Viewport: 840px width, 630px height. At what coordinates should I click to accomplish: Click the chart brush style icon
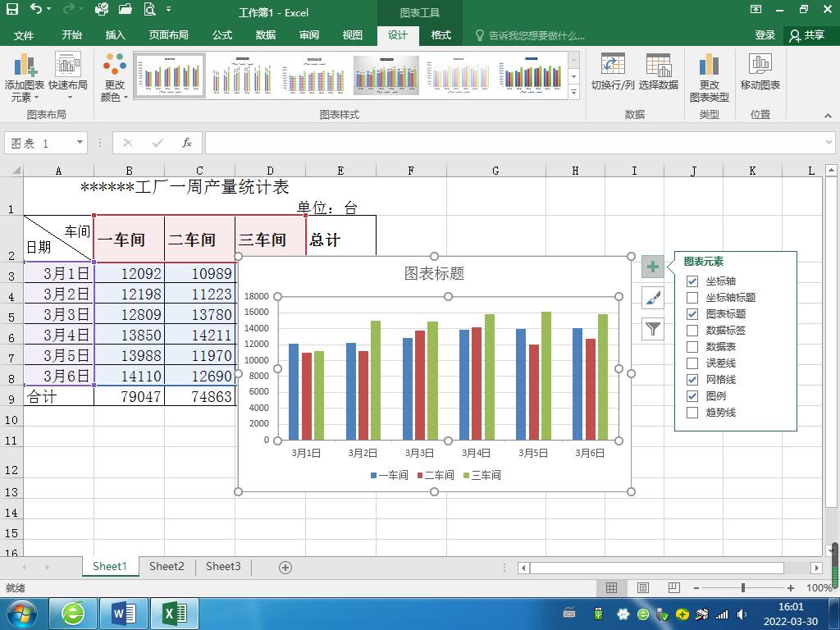tap(652, 298)
